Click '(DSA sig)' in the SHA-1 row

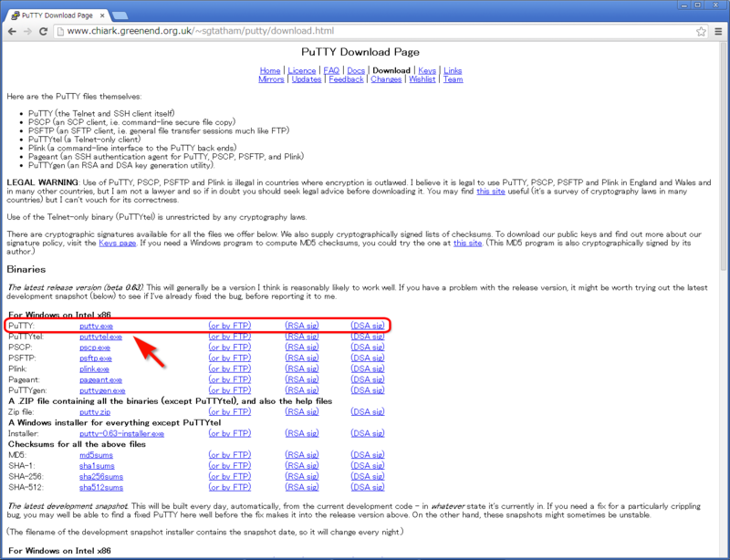(x=368, y=465)
